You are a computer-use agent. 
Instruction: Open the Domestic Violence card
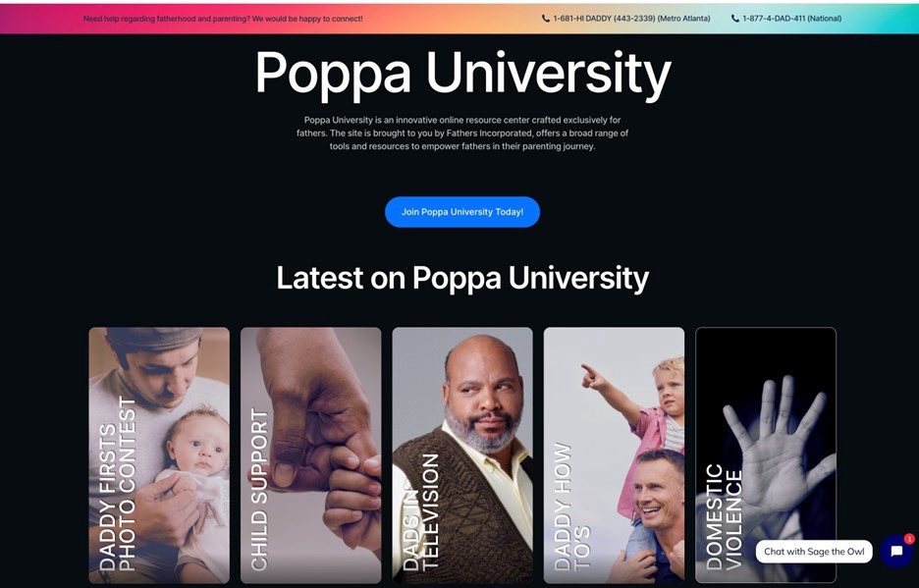coord(766,454)
